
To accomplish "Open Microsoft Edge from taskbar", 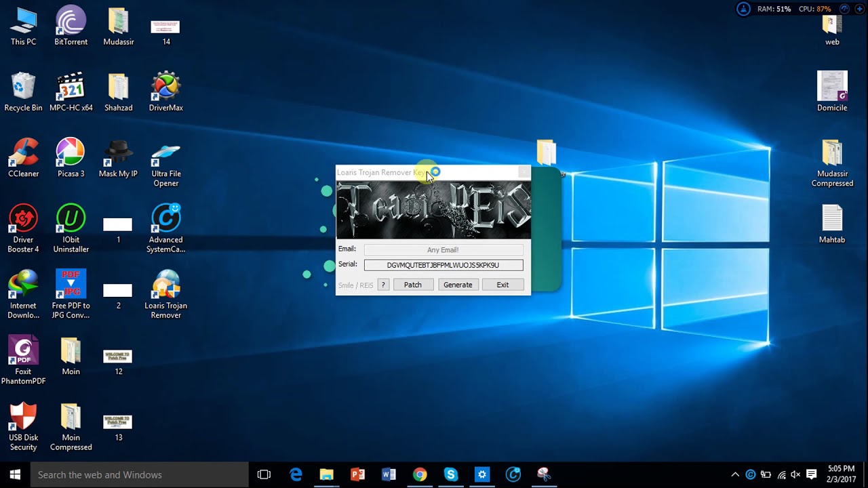I will click(x=296, y=474).
